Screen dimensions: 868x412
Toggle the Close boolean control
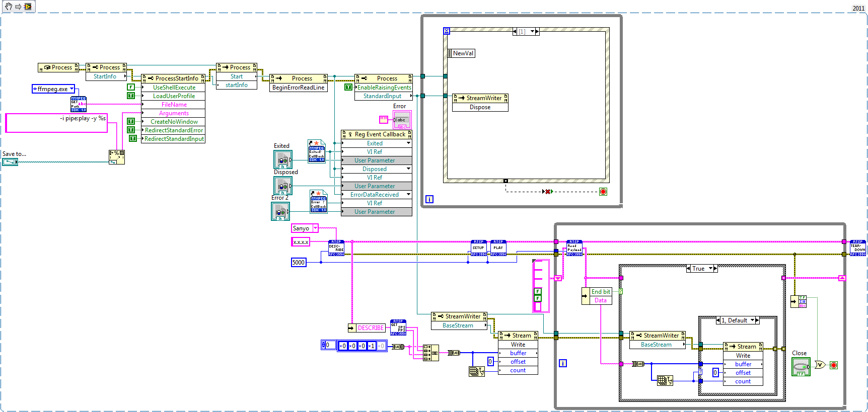pos(801,367)
